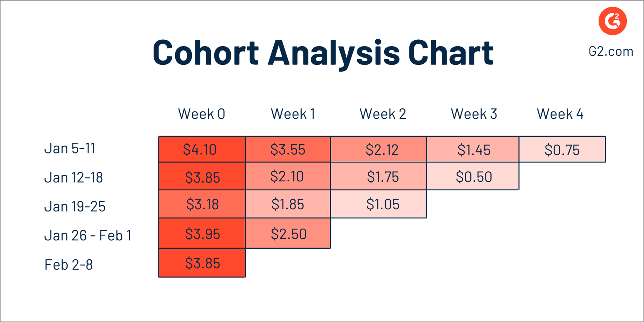The width and height of the screenshot is (644, 322).
Task: Click the Week 2 column header
Action: (382, 114)
